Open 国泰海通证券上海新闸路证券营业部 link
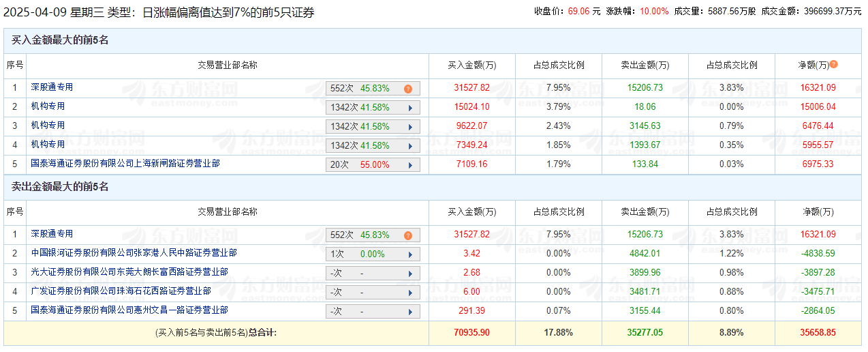 tap(125, 164)
